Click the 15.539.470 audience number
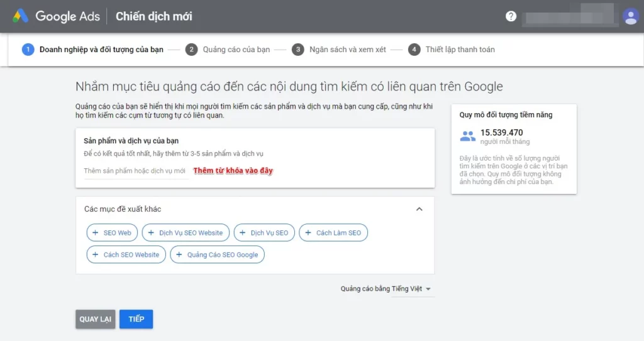Image resolution: width=644 pixels, height=341 pixels. (x=501, y=133)
